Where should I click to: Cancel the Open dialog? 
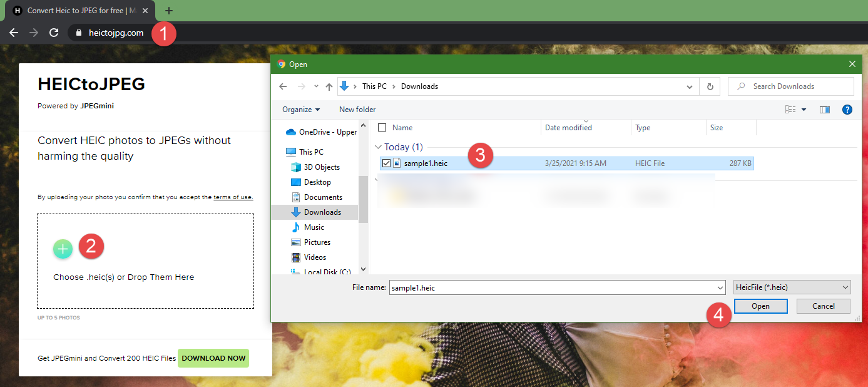[x=824, y=306]
